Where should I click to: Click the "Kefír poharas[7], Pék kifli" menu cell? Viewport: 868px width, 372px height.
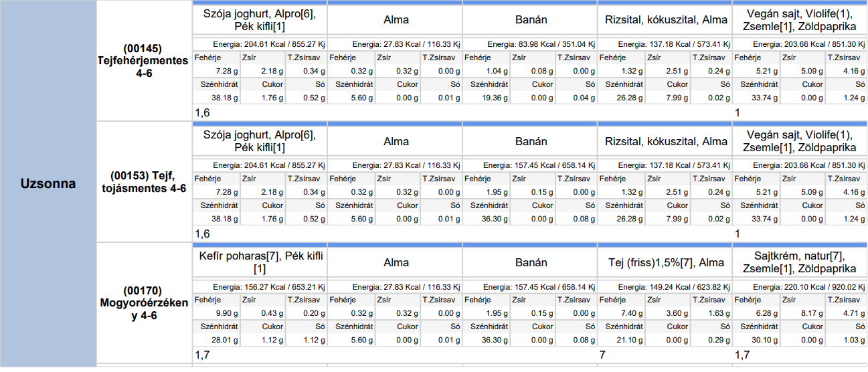point(260,262)
